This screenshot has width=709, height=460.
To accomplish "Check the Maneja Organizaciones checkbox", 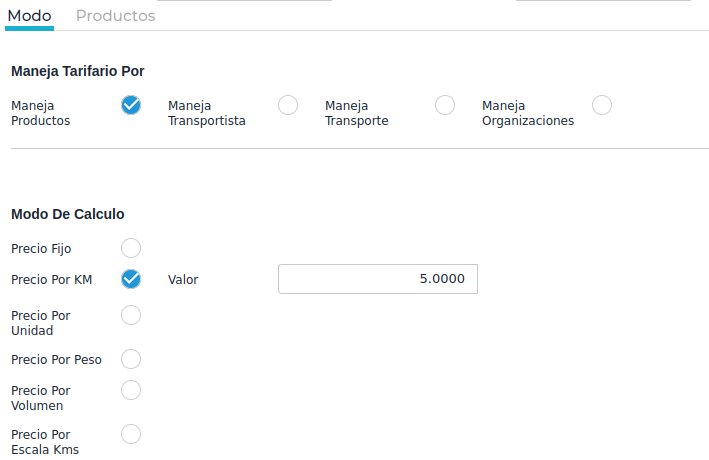I will pyautogui.click(x=602, y=105).
